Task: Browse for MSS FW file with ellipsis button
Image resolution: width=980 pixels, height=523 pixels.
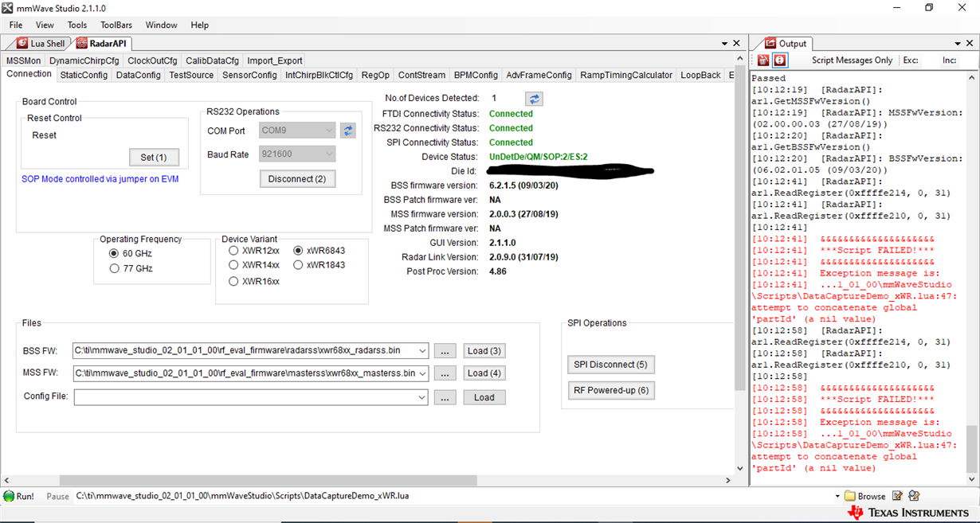Action: tap(445, 373)
